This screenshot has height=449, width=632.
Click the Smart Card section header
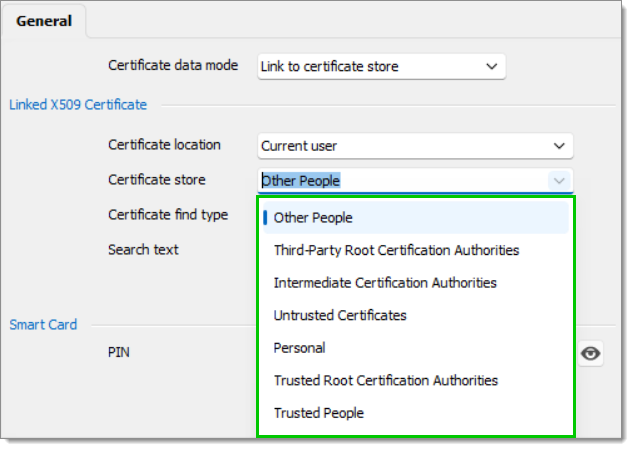(43, 325)
